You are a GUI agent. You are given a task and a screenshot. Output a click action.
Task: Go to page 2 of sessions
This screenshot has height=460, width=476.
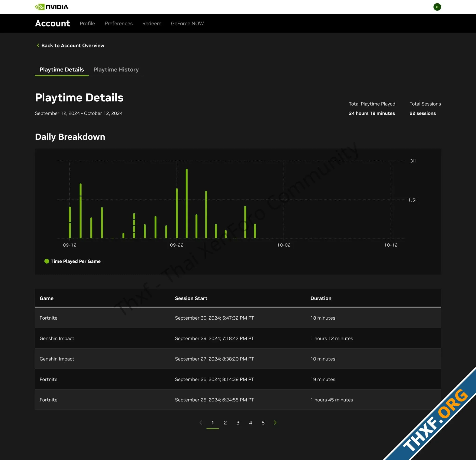click(225, 423)
